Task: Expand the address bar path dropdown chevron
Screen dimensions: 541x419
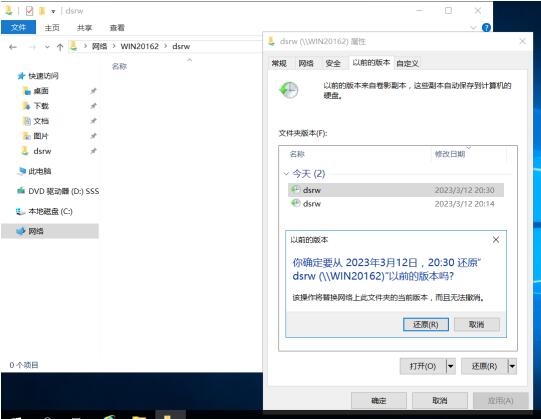Action: click(85, 46)
